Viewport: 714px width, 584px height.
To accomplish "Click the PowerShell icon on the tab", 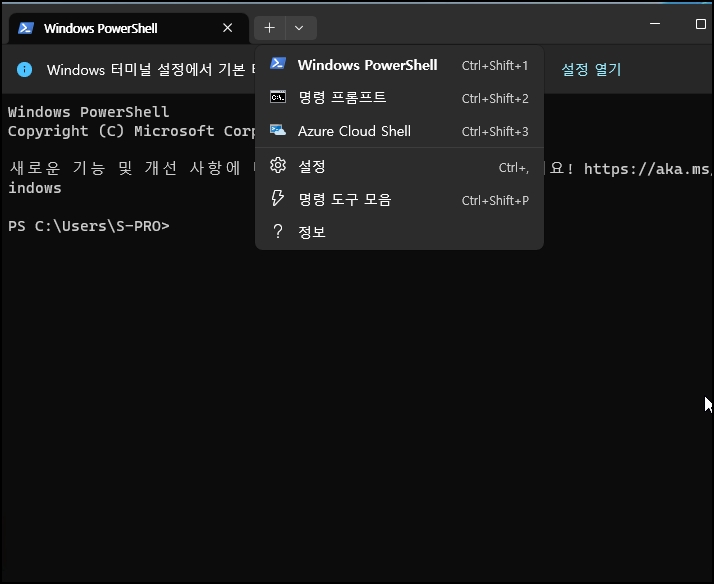I will [26, 28].
